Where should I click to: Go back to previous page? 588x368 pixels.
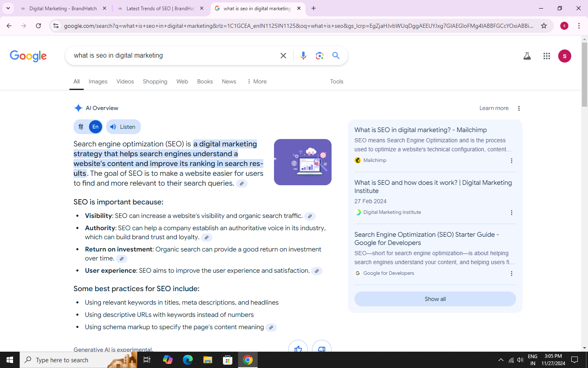9,26
